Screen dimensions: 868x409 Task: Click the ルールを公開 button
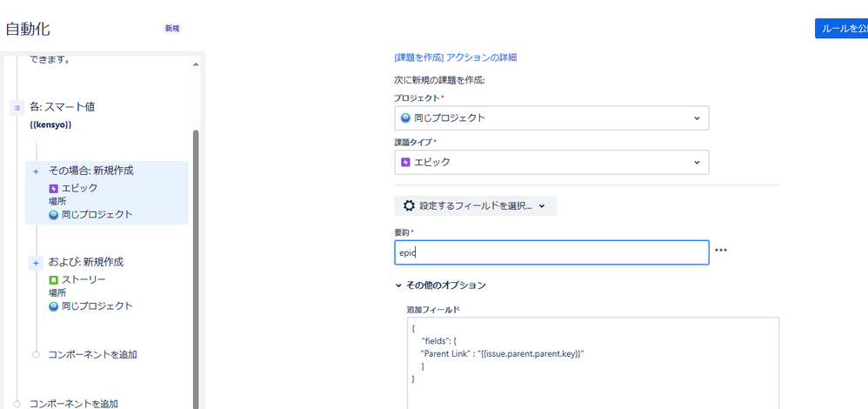point(841,28)
